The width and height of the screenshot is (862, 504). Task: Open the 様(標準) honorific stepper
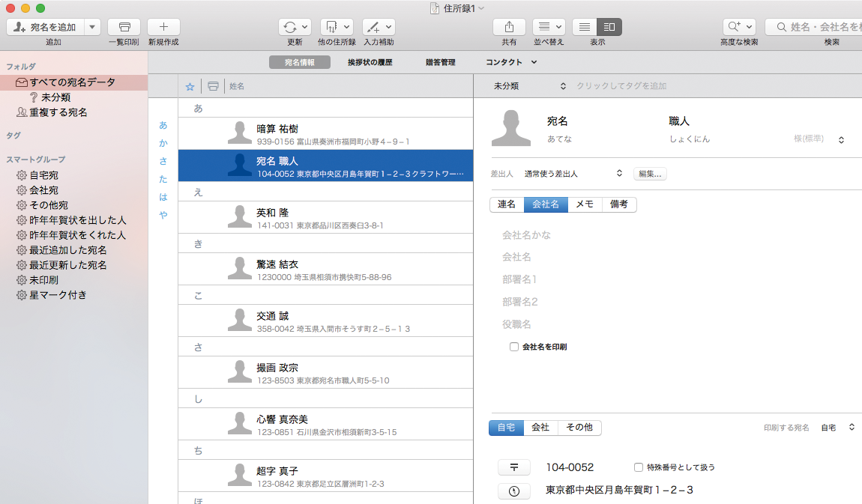coord(841,140)
